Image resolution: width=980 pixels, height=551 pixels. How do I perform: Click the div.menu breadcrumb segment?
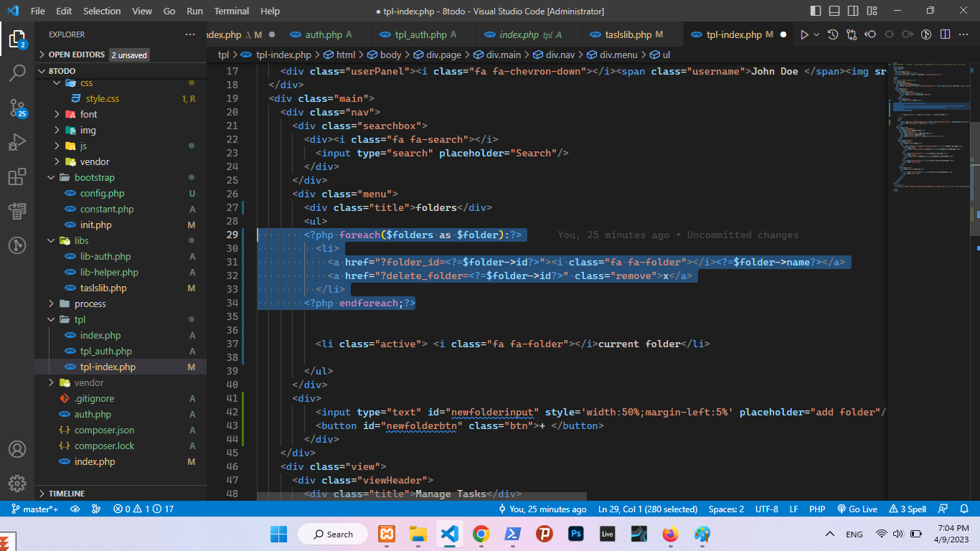[612, 55]
